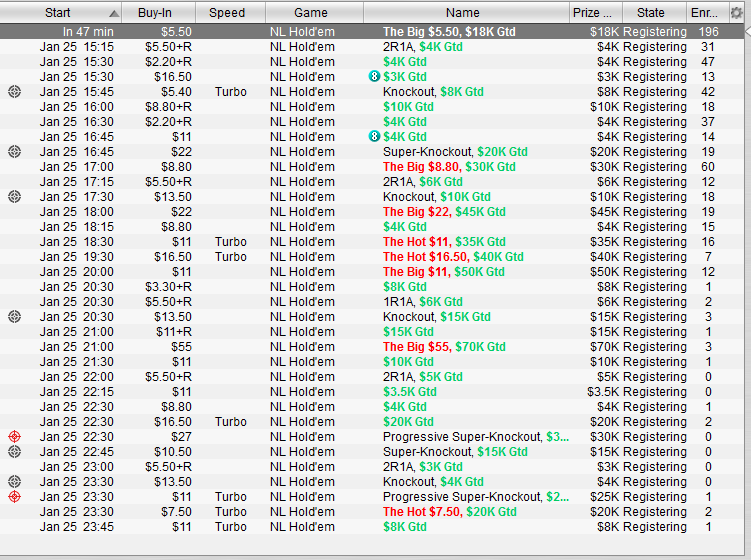Image resolution: width=751 pixels, height=560 pixels.
Task: Click knockout icon on $15K Gtd Knockout row
Action: [15, 317]
